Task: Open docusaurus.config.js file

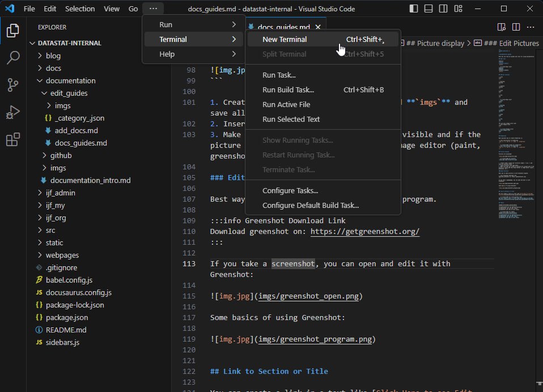Action: coord(99,292)
